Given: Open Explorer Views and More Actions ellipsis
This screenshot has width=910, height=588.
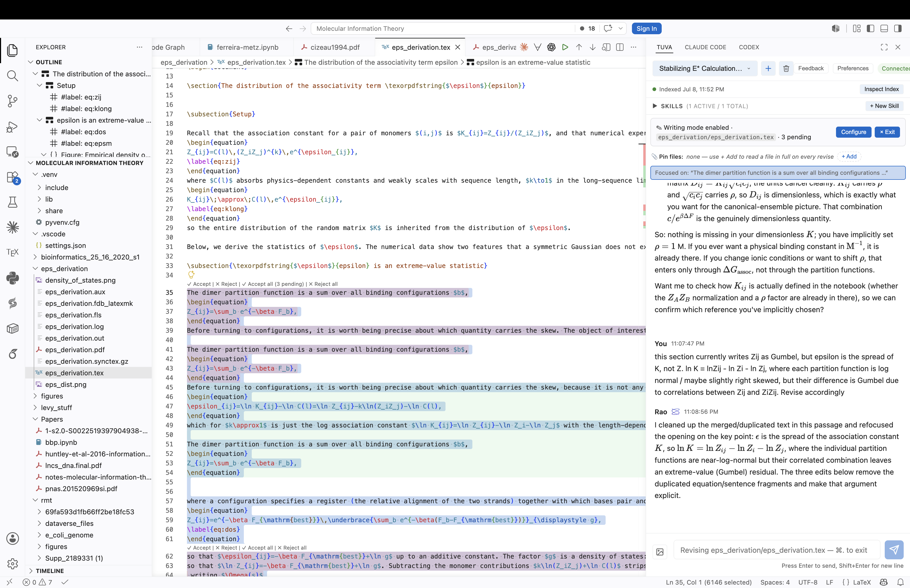Looking at the screenshot, I should click(x=139, y=47).
